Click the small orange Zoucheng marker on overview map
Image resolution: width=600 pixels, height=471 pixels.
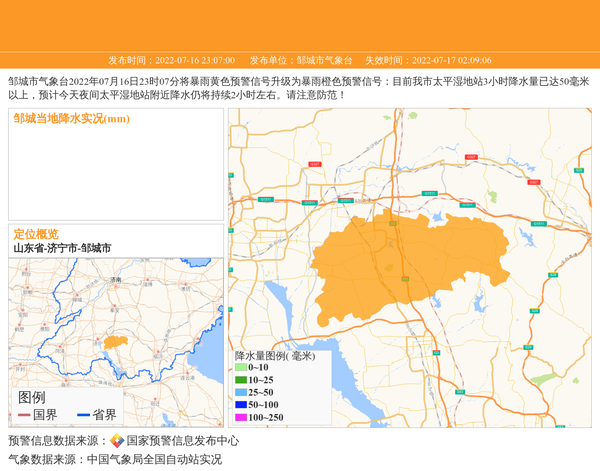[115, 342]
